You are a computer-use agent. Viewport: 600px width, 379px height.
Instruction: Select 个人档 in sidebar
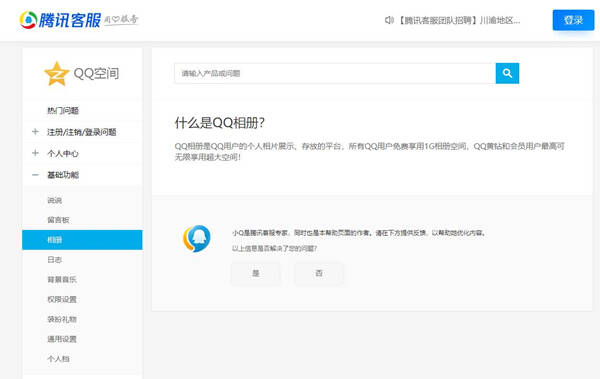[x=58, y=359]
